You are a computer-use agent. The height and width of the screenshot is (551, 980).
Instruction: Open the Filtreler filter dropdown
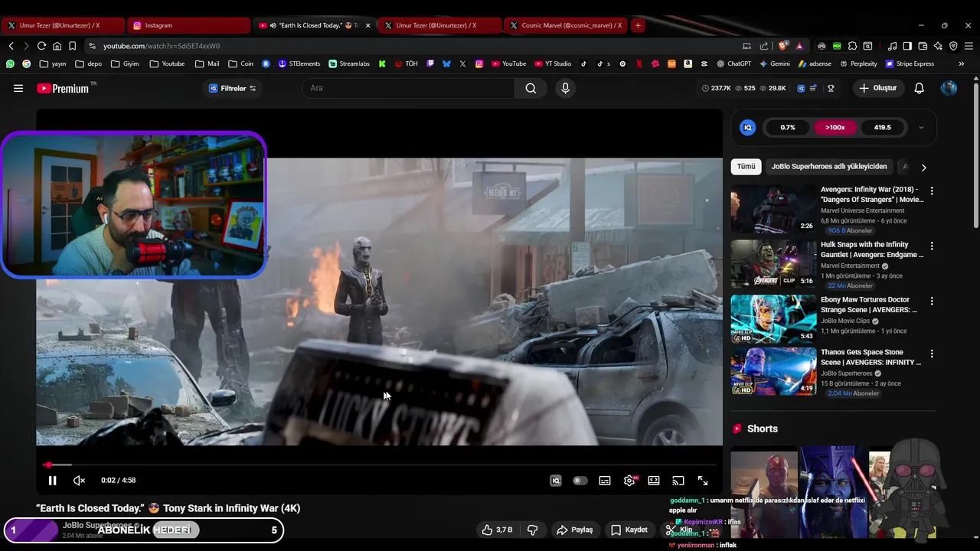coord(232,88)
